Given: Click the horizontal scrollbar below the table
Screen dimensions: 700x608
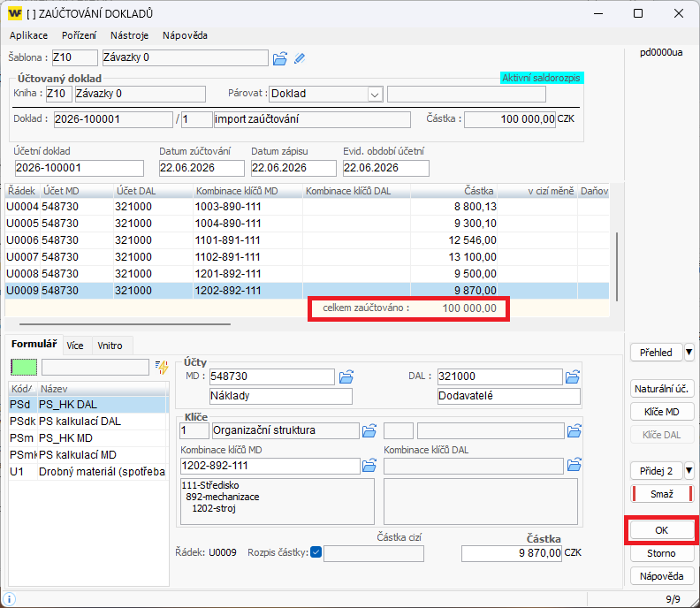Looking at the screenshot, I should pos(125,324).
